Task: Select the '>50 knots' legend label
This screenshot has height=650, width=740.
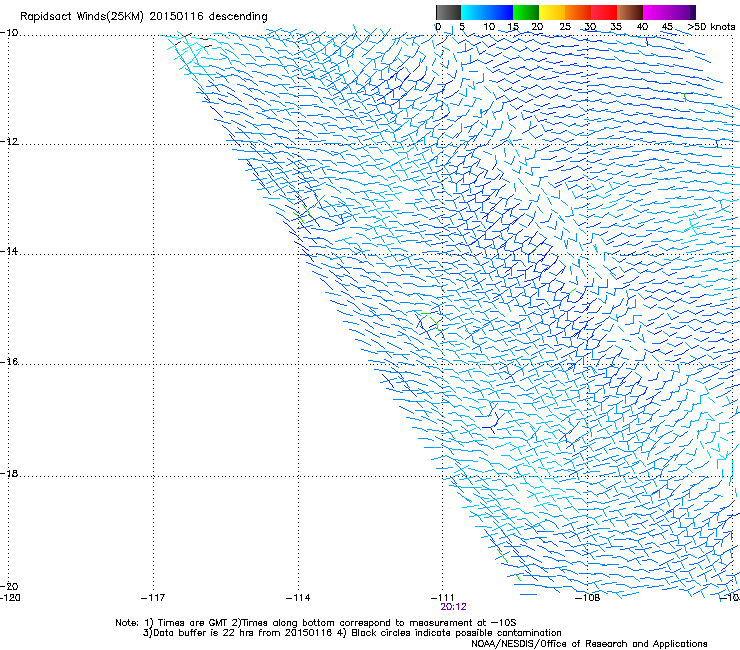Action: (x=711, y=27)
